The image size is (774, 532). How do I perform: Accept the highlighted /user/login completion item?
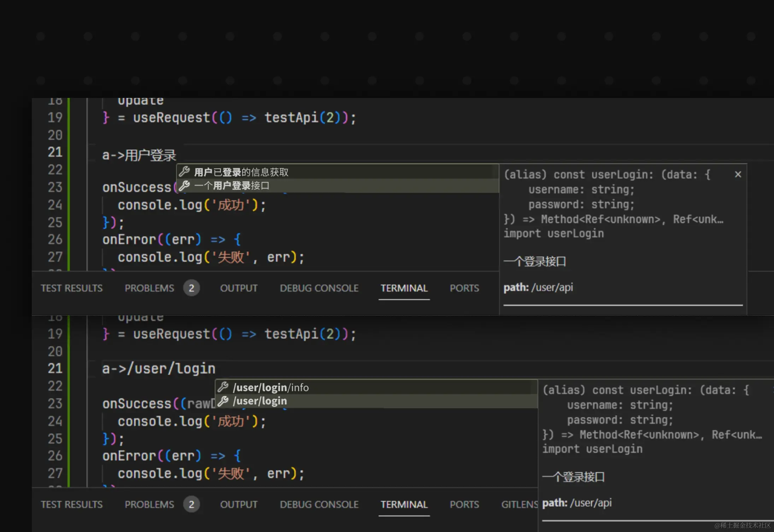click(x=260, y=401)
